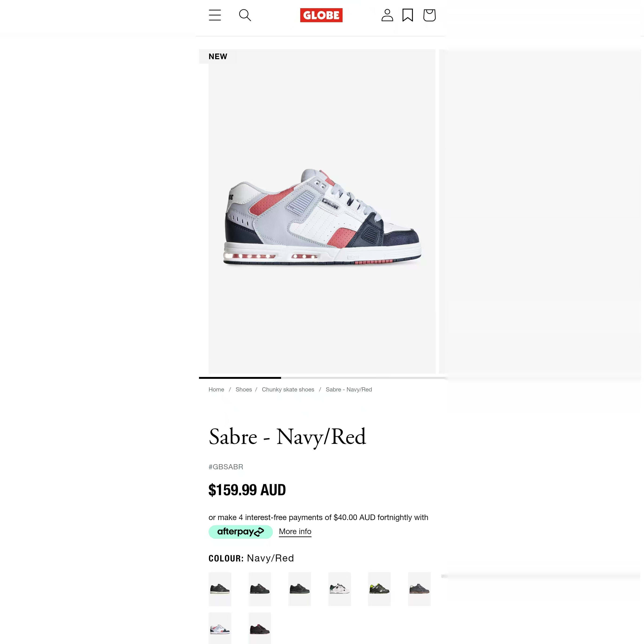Select the navy/red shoe colour thumbnail
Image resolution: width=644 pixels, height=644 pixels.
[220, 629]
